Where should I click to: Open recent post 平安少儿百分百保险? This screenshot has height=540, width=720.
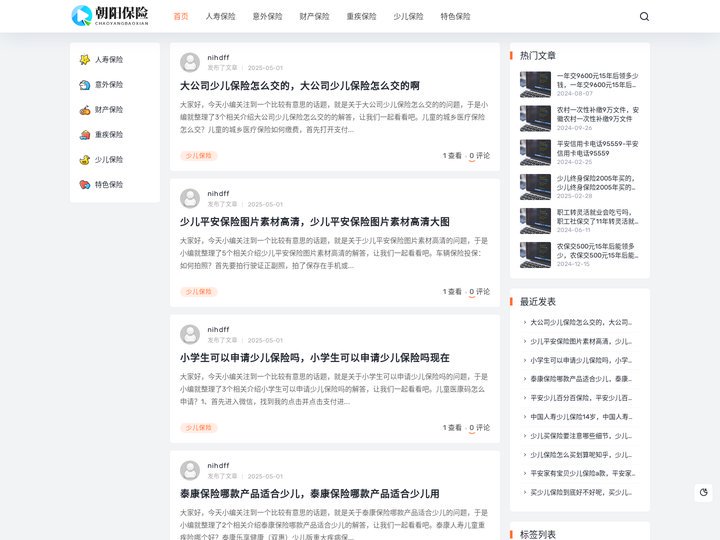point(581,398)
